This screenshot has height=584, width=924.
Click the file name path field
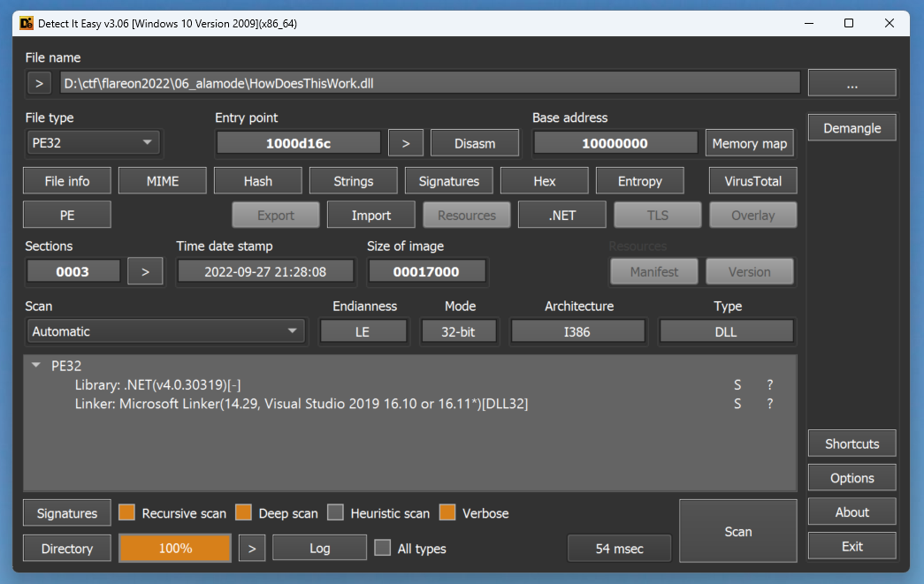click(430, 83)
